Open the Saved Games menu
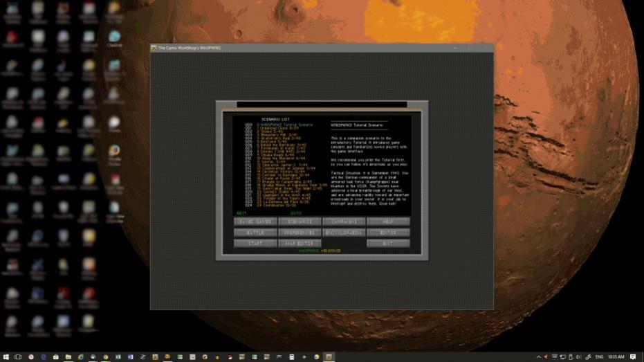 (255, 222)
